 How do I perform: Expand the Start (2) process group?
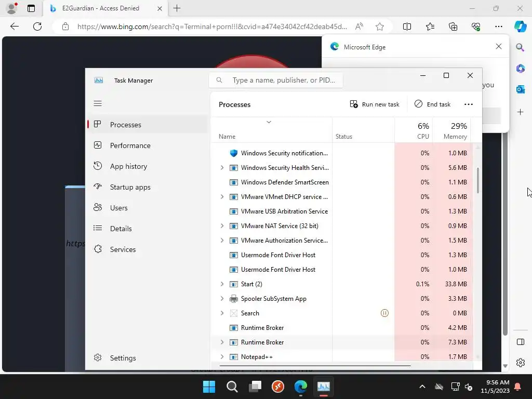coord(222,284)
